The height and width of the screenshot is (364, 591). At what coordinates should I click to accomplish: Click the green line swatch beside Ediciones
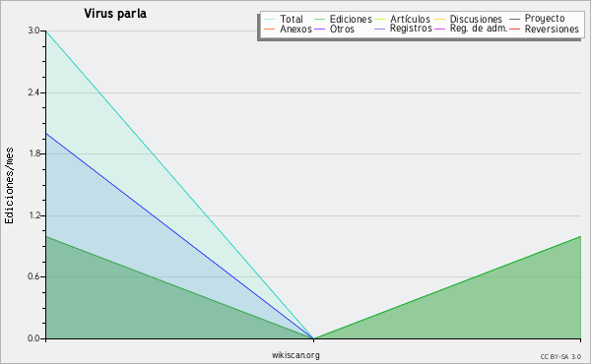(x=319, y=20)
